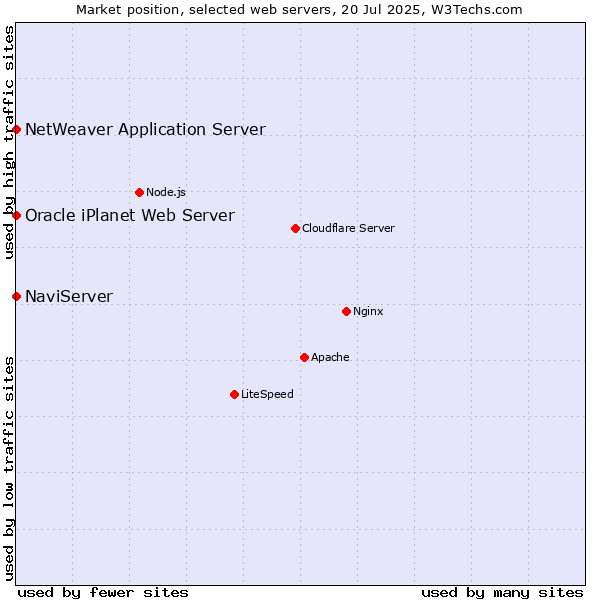Click the 'Oracle iPlanet Web Server' label
600x600 pixels.
coord(130,215)
